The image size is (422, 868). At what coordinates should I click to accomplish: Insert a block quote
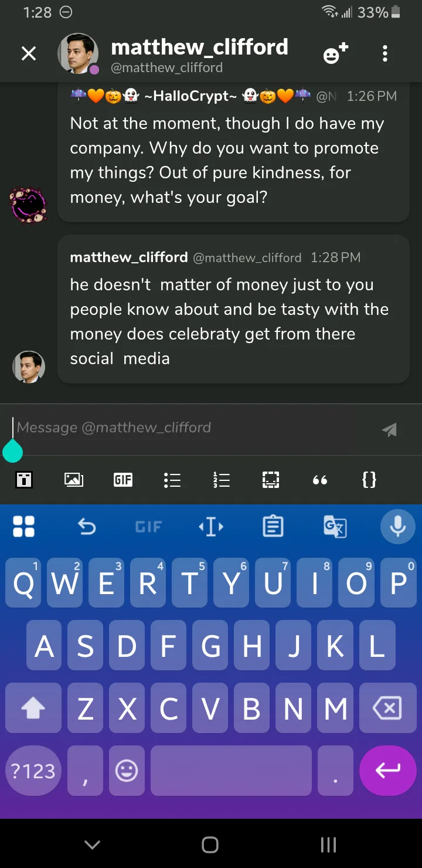(320, 480)
